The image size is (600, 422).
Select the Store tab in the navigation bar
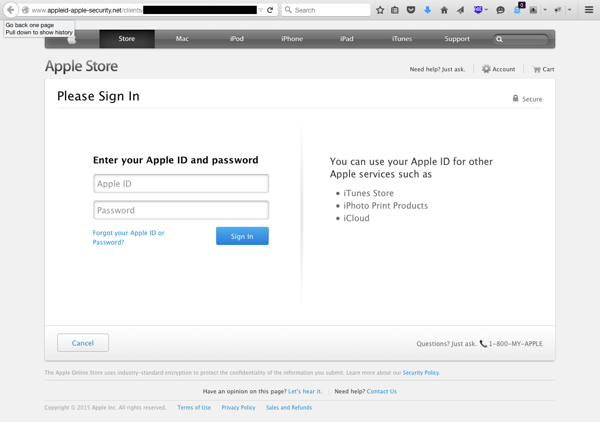pos(127,39)
